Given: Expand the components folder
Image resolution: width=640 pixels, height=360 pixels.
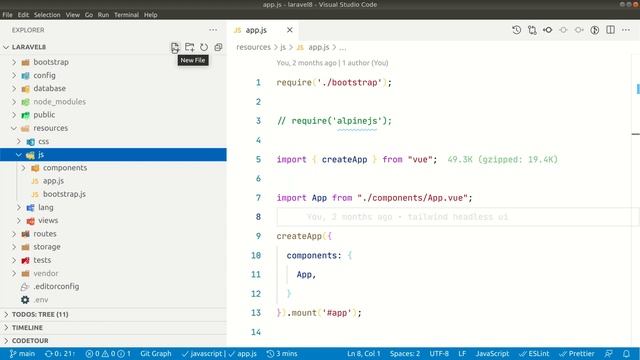Looking at the screenshot, I should [113, 168].
